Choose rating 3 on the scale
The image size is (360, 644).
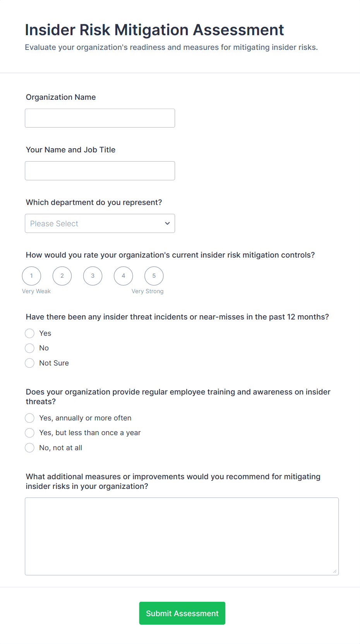pos(93,276)
